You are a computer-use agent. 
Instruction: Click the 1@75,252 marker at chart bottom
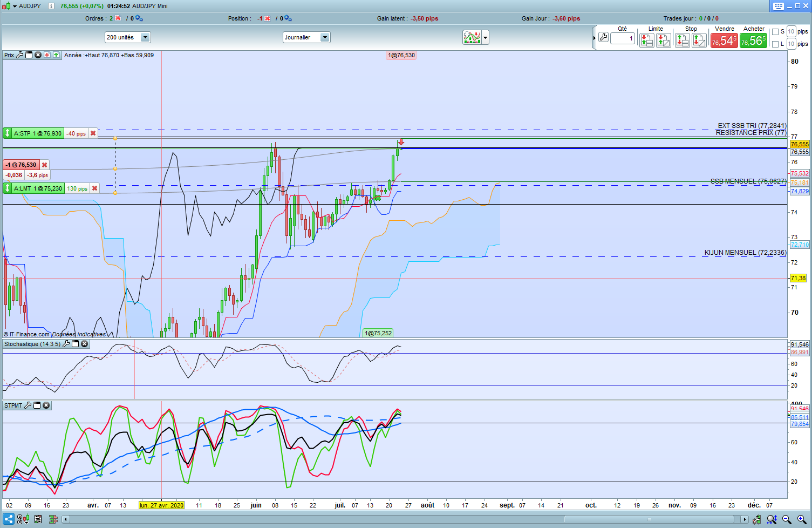tap(378, 333)
